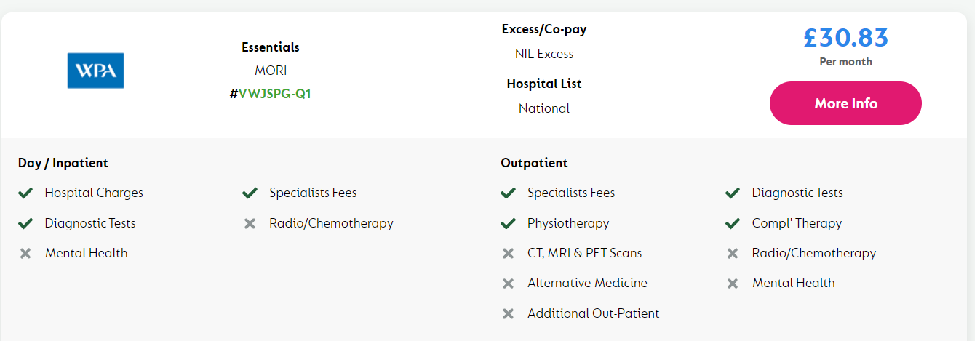This screenshot has width=980, height=341.
Task: Click cross icon for inpatient Radio/Chemotherapy
Action: [x=250, y=223]
